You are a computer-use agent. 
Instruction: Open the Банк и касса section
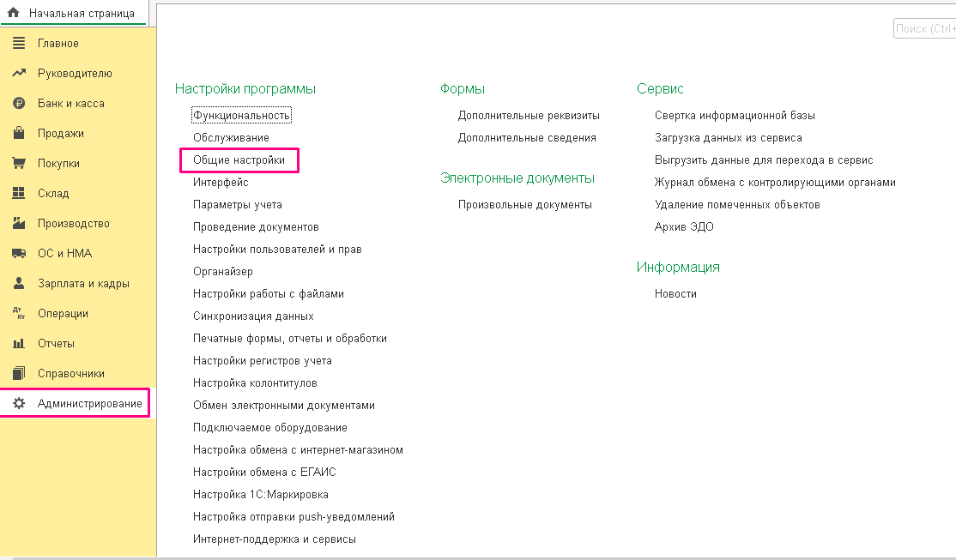tap(78, 103)
